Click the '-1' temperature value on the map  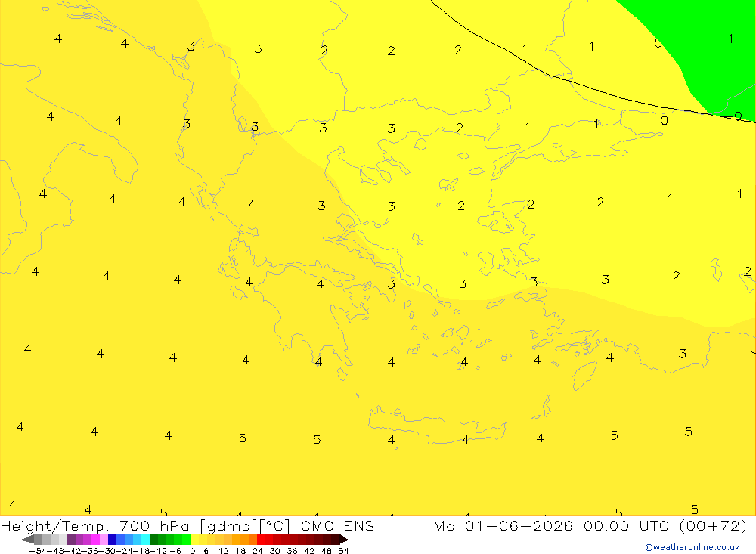point(725,39)
